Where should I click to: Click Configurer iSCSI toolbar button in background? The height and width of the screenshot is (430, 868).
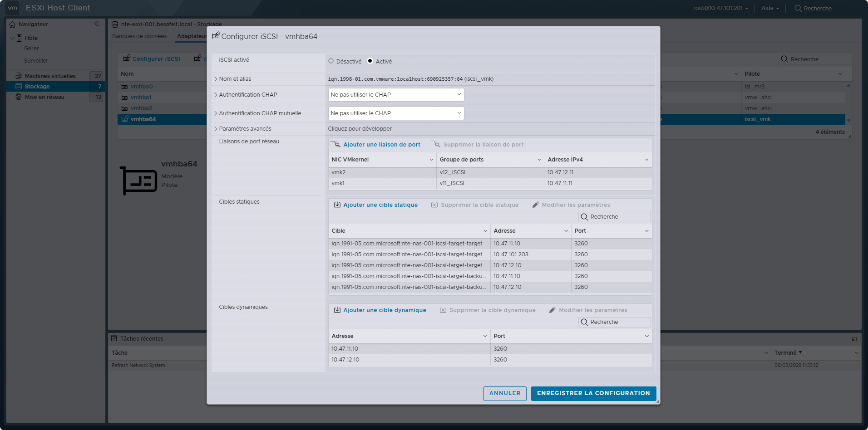[152, 59]
